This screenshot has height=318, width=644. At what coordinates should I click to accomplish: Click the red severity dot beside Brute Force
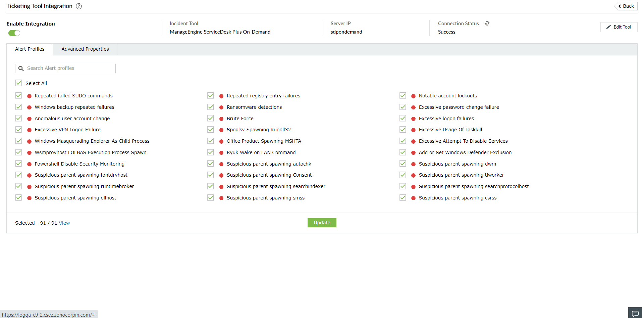click(221, 118)
